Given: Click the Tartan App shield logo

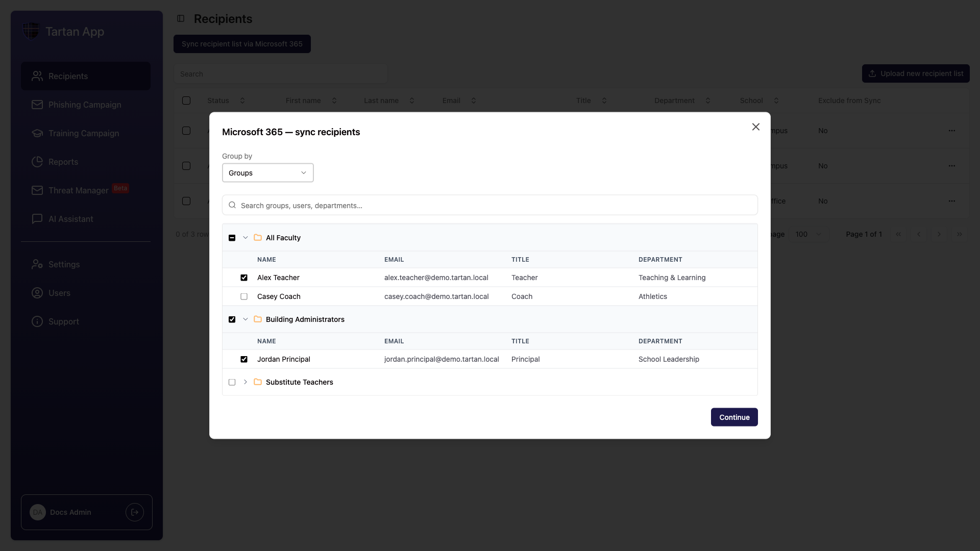Looking at the screenshot, I should pyautogui.click(x=31, y=31).
